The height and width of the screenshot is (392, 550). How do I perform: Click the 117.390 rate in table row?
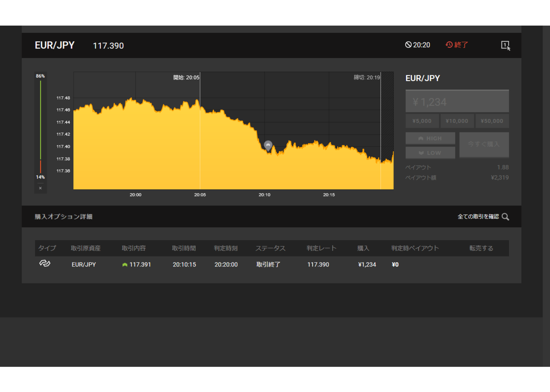pyautogui.click(x=318, y=264)
